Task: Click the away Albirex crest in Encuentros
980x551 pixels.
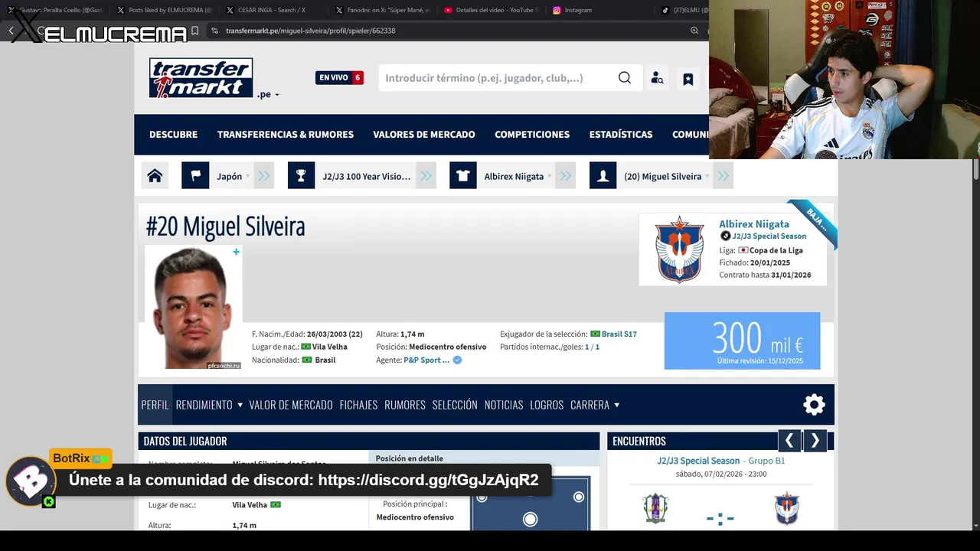Action: coord(787,508)
